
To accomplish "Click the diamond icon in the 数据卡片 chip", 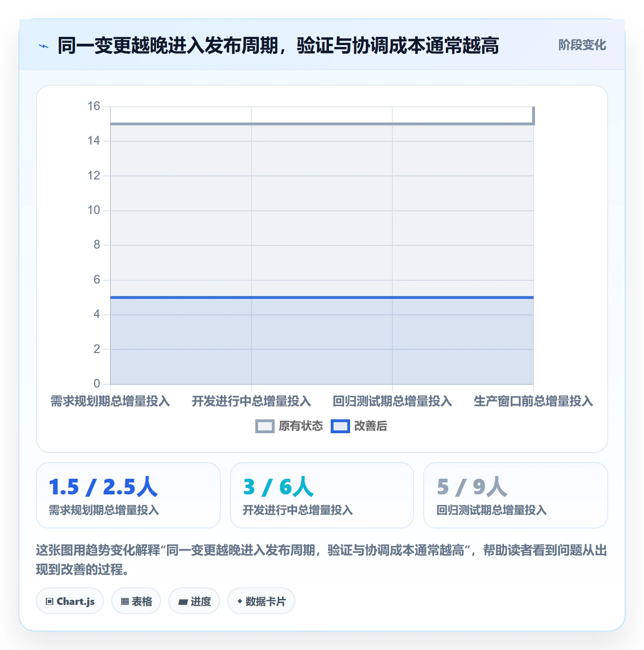I will click(x=240, y=601).
